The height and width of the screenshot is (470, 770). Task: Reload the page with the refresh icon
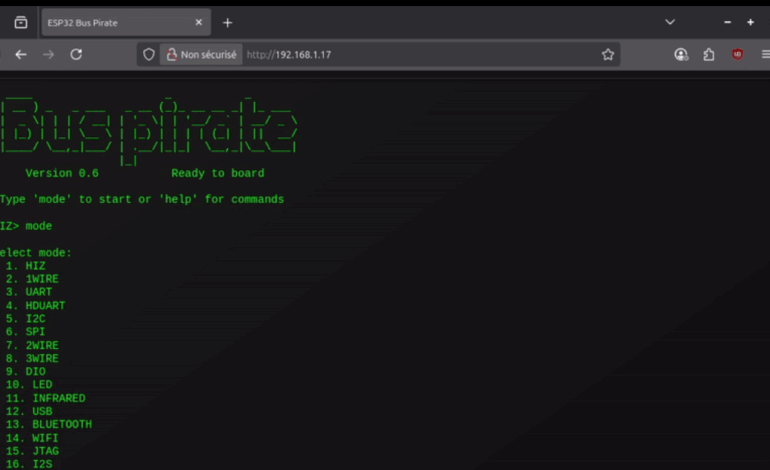pos(76,54)
